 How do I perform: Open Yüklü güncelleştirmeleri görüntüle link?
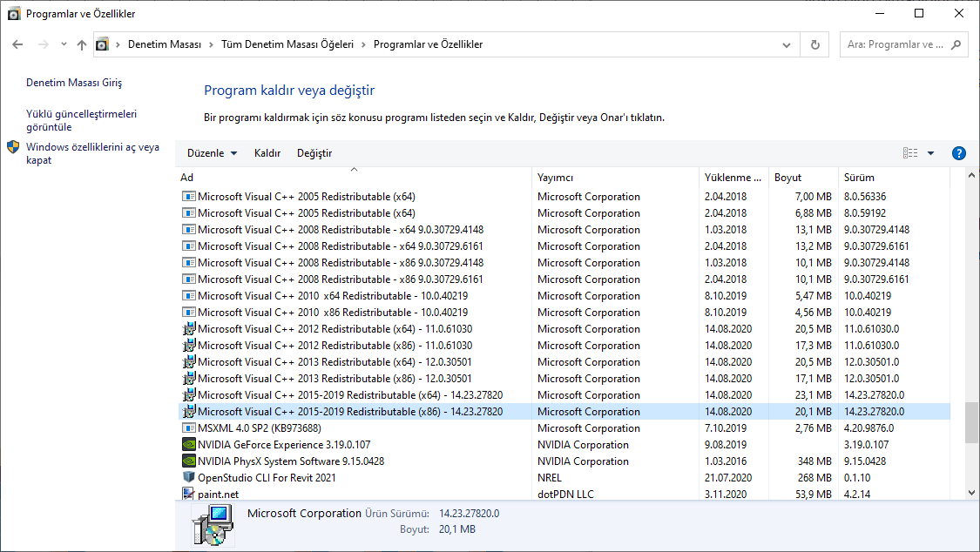pos(81,120)
